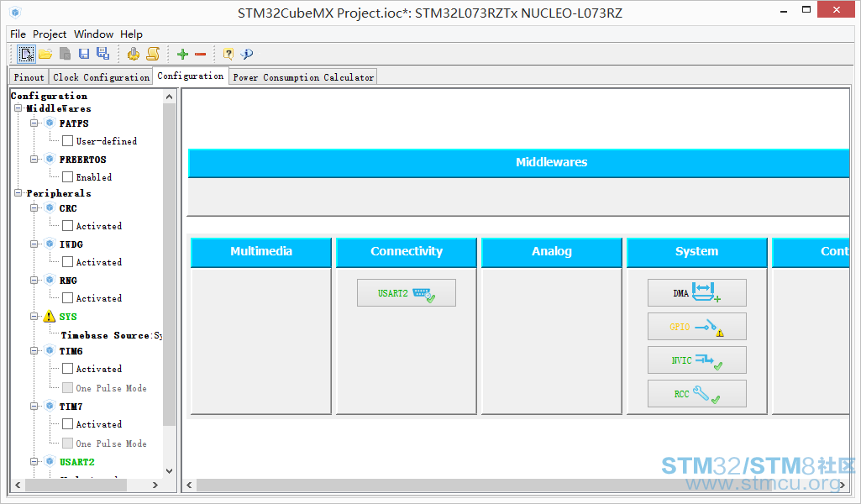The image size is (861, 504).
Task: Click the SYS warning triangle icon
Action: coord(50,316)
